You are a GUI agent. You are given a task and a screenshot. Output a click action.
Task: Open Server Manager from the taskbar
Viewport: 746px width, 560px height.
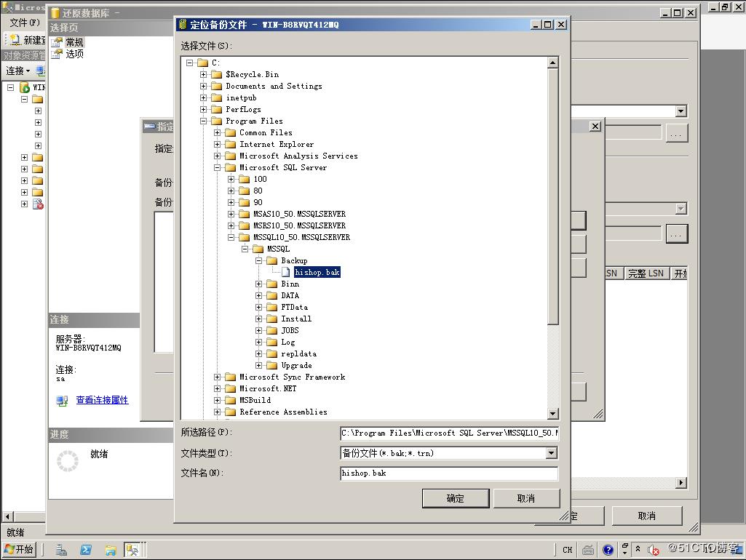(62, 550)
